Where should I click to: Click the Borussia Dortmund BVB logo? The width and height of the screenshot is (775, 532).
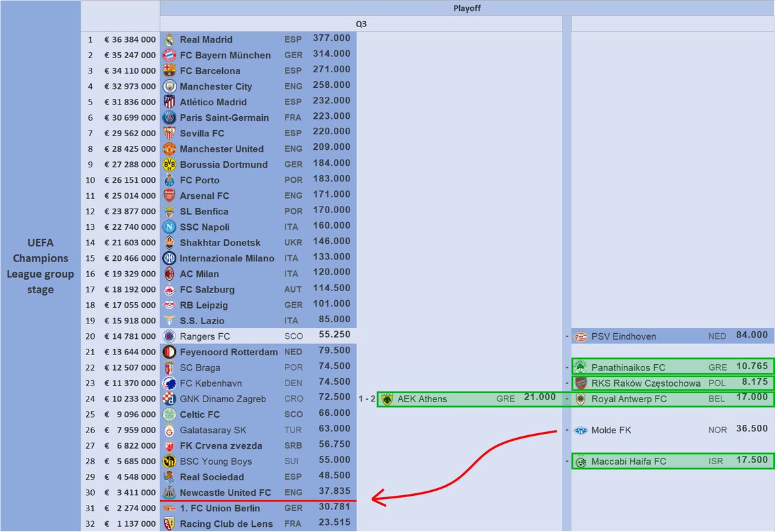[x=169, y=164]
